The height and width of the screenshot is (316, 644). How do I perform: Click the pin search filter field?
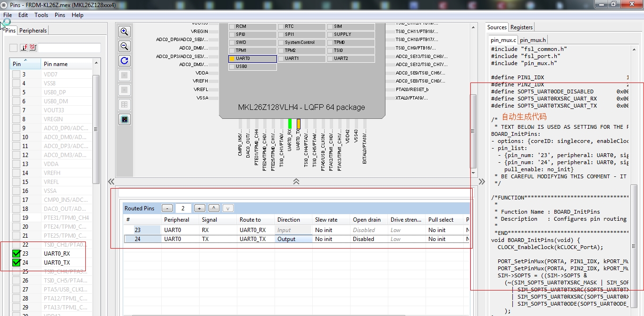[x=69, y=48]
